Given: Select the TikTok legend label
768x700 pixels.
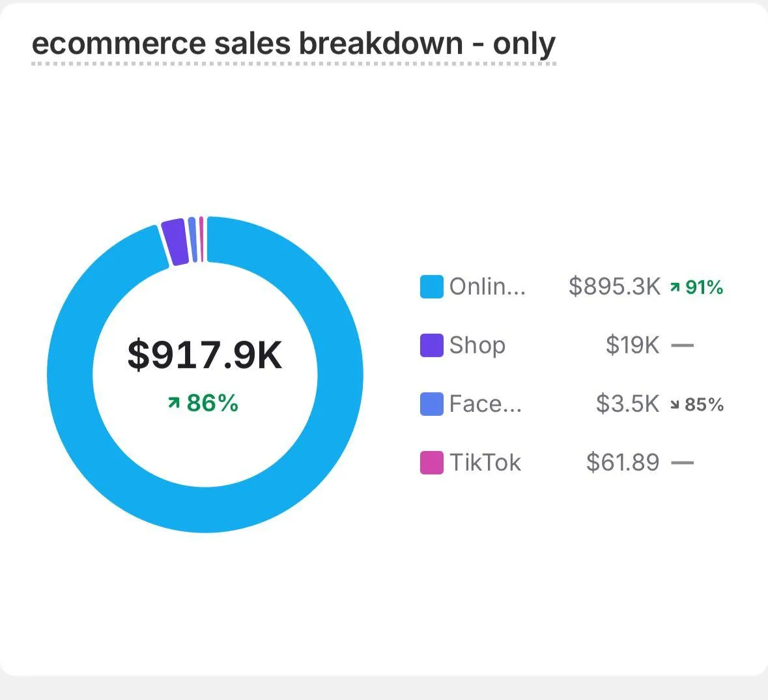Looking at the screenshot, I should click(485, 463).
